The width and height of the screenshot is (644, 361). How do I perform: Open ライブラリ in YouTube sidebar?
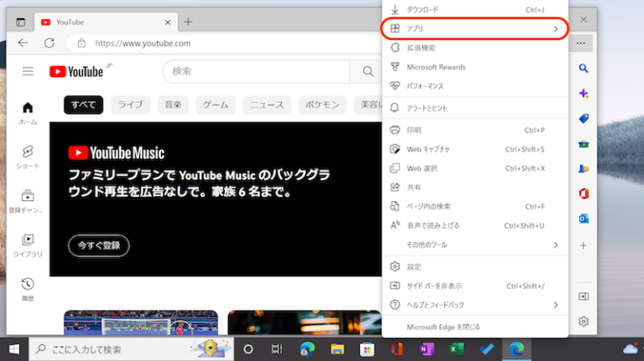[x=28, y=245]
